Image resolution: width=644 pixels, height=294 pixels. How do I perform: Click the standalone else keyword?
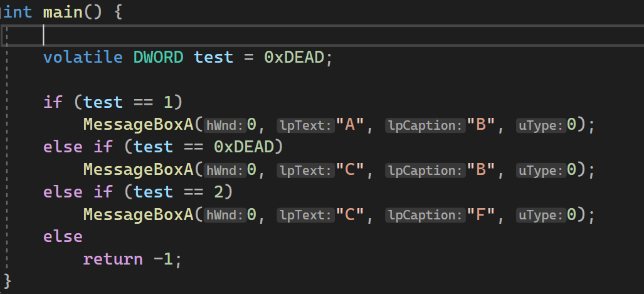[63, 236]
